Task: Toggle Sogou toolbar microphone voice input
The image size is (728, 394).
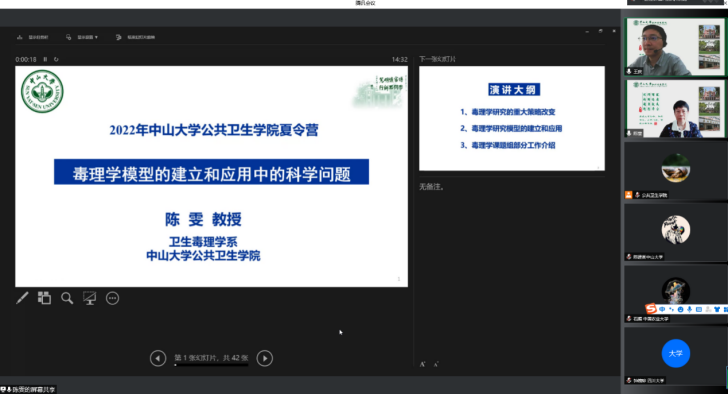Action: pyautogui.click(x=689, y=309)
